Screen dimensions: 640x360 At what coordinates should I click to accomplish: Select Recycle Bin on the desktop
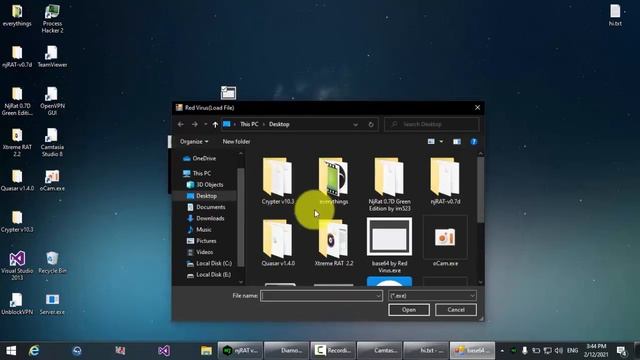pyautogui.click(x=52, y=262)
